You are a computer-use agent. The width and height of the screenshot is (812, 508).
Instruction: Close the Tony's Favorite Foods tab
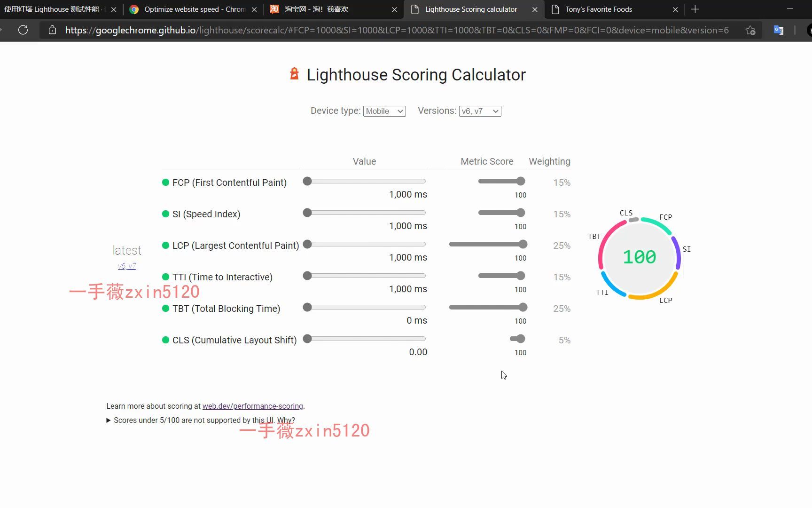click(675, 9)
